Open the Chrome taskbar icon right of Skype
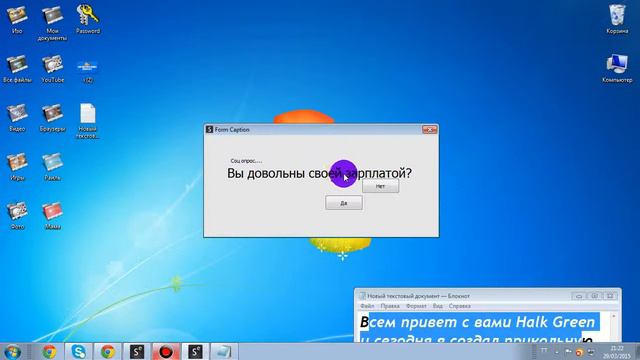This screenshot has width=640, height=360. [107, 352]
